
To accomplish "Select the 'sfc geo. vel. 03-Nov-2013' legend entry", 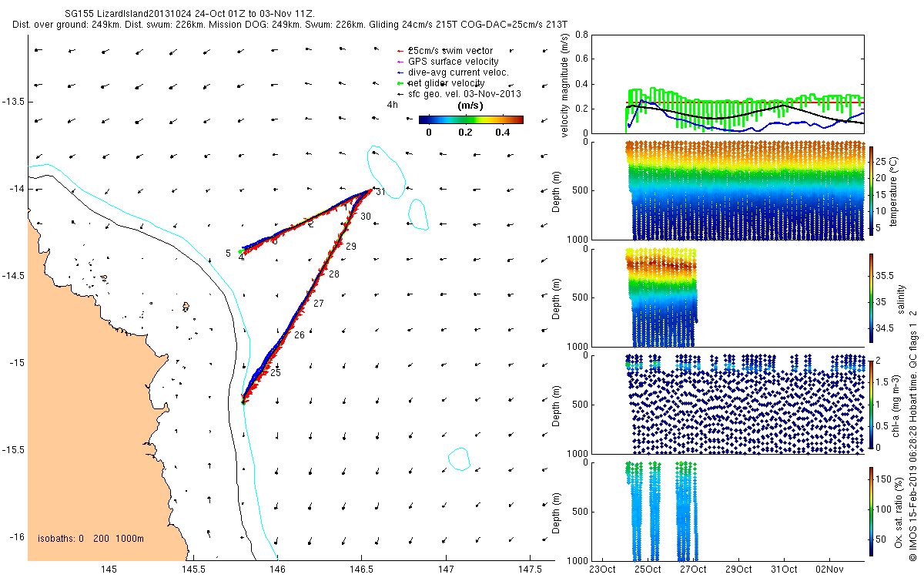I will [x=458, y=93].
